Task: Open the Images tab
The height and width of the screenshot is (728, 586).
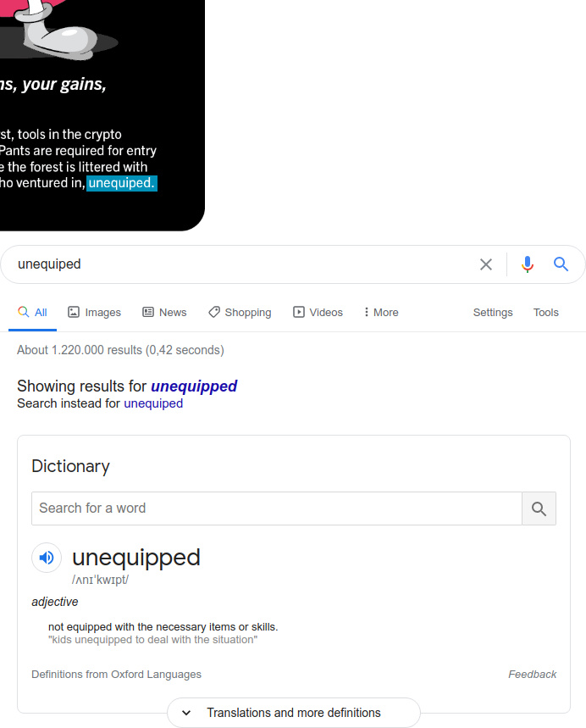Action: [94, 313]
